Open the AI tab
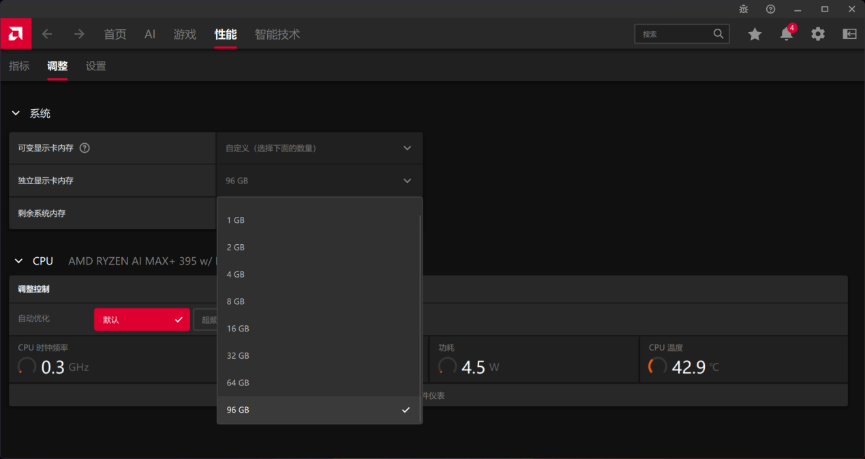Image resolution: width=865 pixels, height=459 pixels. coord(150,34)
